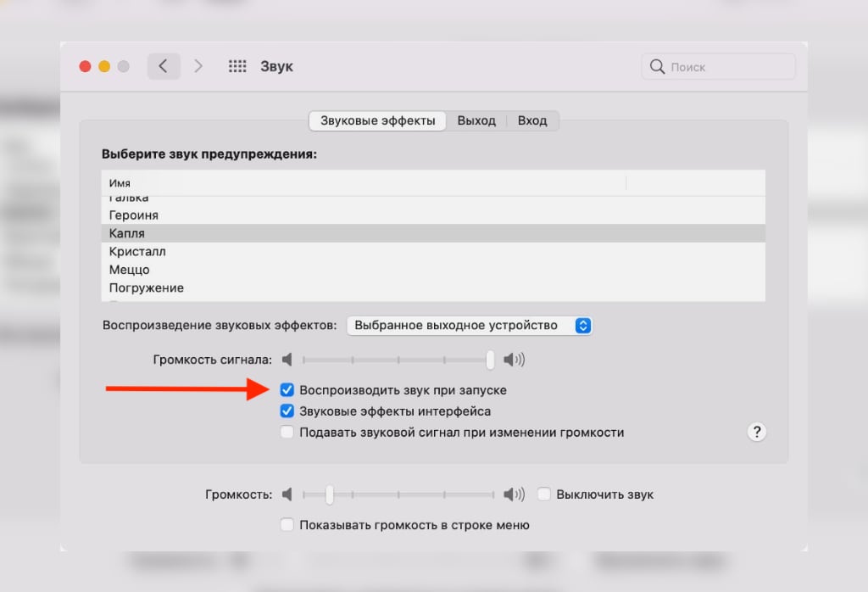Select the Капля alert sound
Image resolution: width=868 pixels, height=592 pixels.
(x=433, y=233)
